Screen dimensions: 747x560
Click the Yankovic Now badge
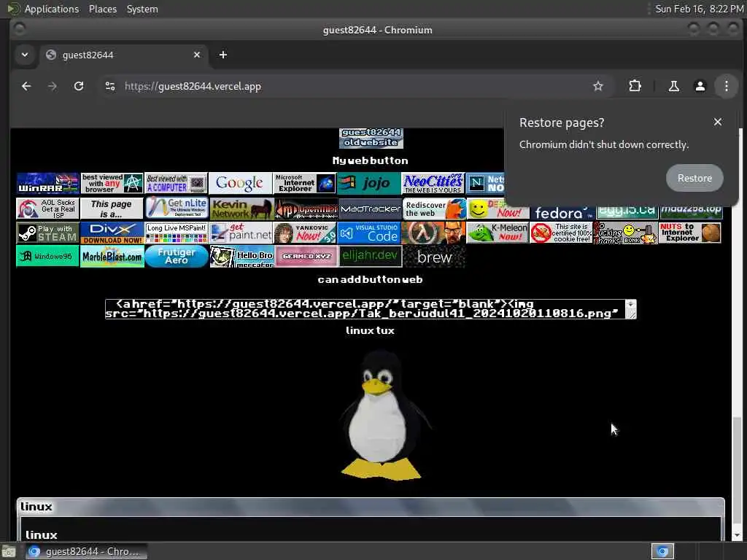coord(304,233)
